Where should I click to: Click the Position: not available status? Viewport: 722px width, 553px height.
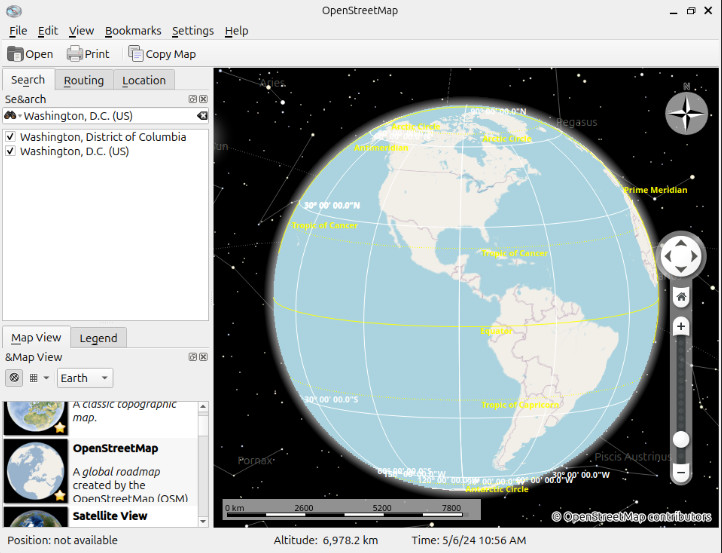pyautogui.click(x=62, y=540)
